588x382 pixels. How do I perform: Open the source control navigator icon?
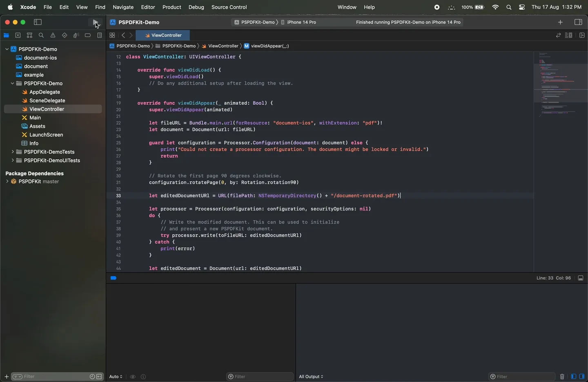(x=18, y=36)
